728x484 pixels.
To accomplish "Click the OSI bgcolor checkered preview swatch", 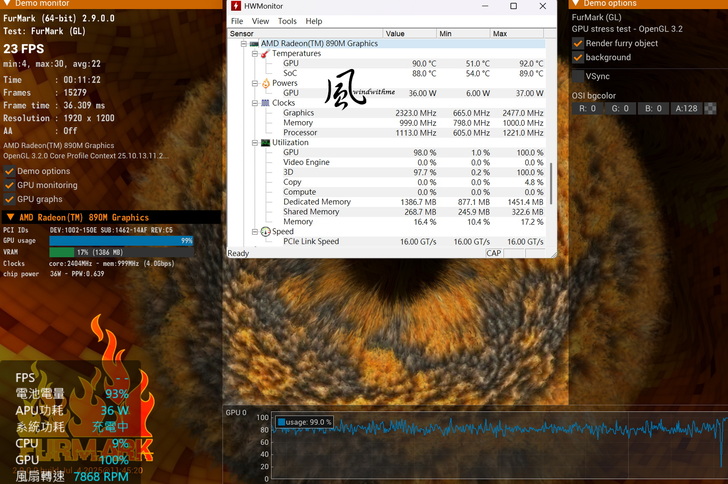I will pyautogui.click(x=710, y=108).
